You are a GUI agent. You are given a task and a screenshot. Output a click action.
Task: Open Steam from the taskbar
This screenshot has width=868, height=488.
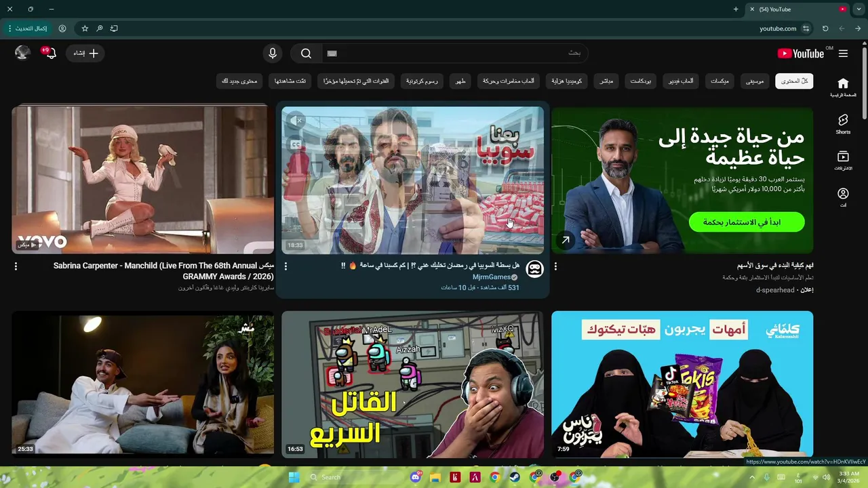(515, 477)
